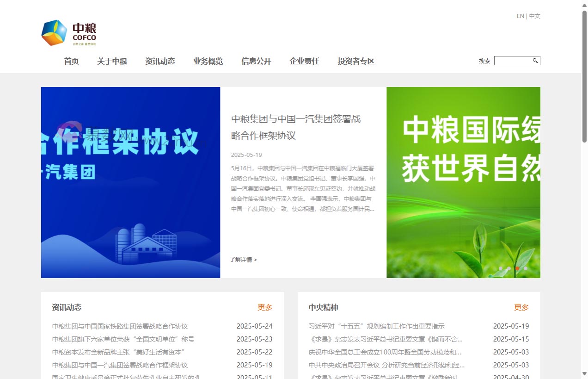The image size is (588, 379).
Task: Open the 企业责任 section
Action: coord(304,61)
